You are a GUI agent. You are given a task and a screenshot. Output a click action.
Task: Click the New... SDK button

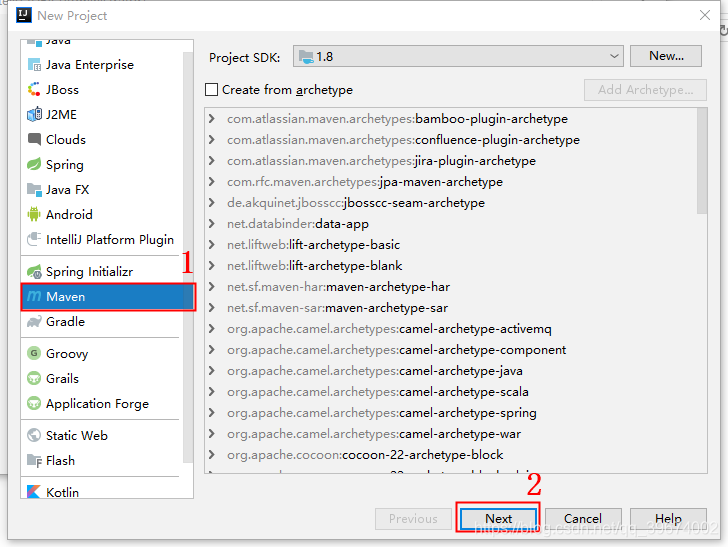pos(666,56)
